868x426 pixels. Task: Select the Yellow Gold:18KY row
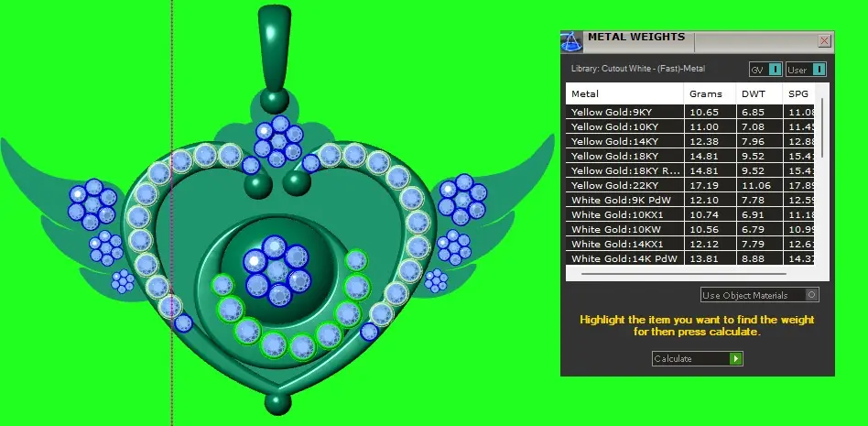pyautogui.click(x=689, y=157)
